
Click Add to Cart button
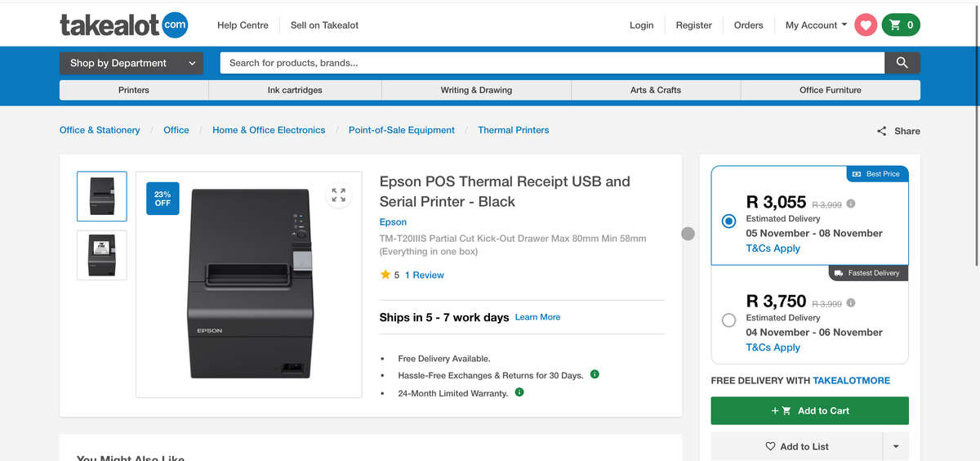(x=810, y=410)
